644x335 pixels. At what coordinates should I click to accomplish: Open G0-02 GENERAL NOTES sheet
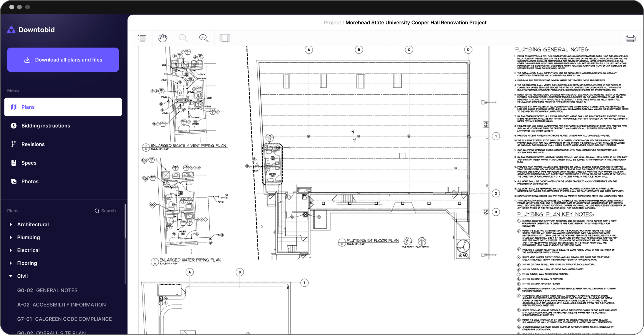click(47, 290)
